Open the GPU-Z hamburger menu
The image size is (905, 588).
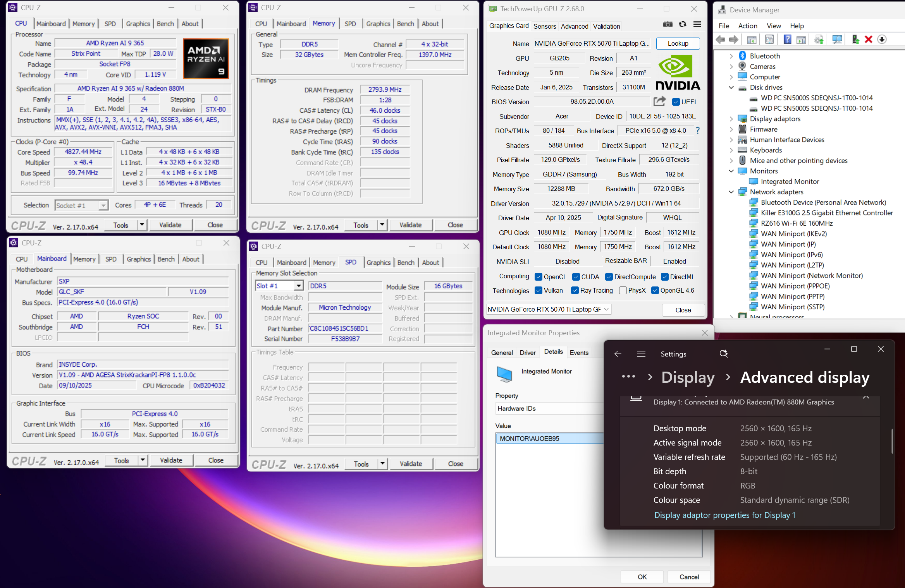point(697,25)
